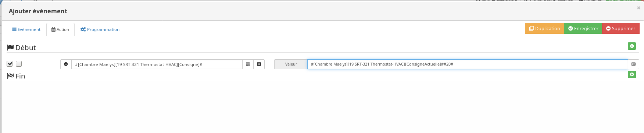Open the action keyword picker (tasks icon)
Image resolution: width=644 pixels, height=133 pixels.
click(248, 64)
